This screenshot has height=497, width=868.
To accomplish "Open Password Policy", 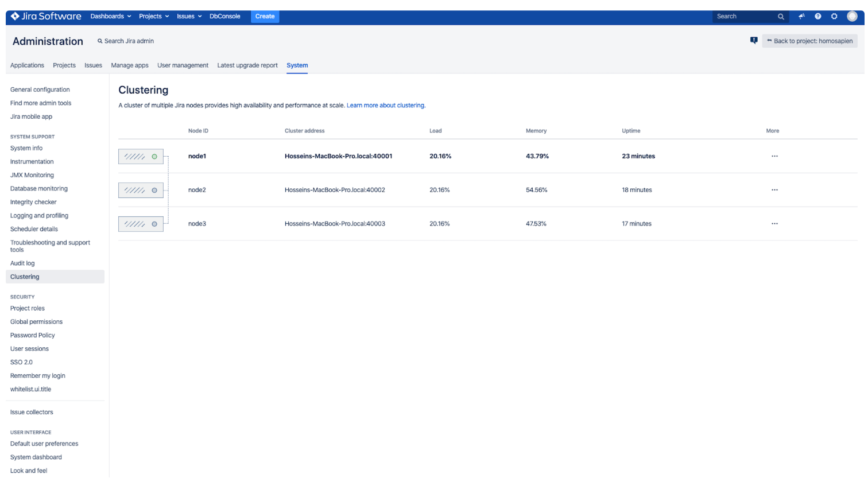I will tap(33, 335).
